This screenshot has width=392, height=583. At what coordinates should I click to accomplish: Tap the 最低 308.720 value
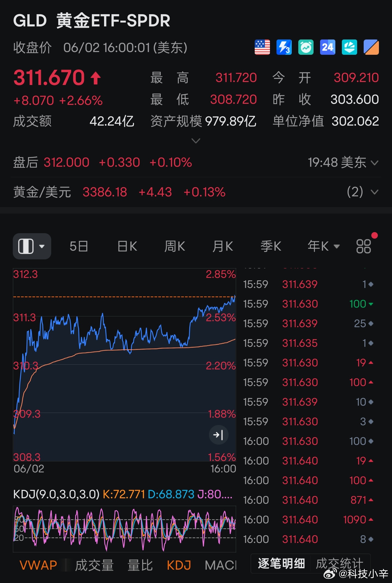pos(233,99)
